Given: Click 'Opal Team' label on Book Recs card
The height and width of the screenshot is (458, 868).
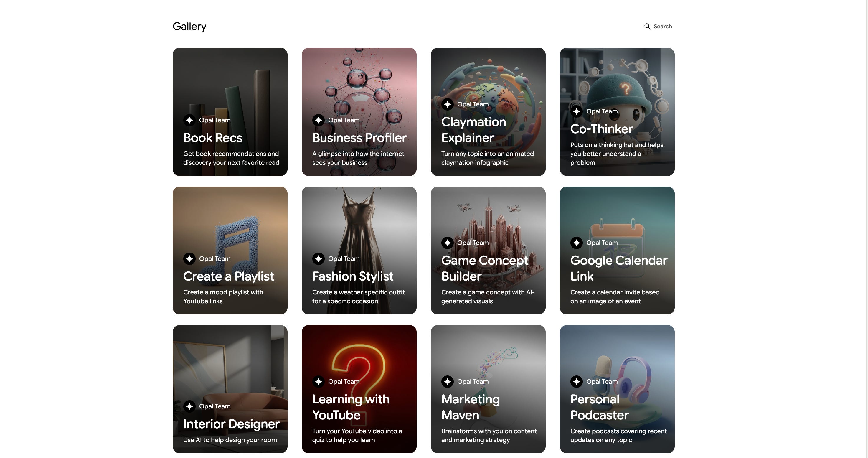Looking at the screenshot, I should coord(214,120).
